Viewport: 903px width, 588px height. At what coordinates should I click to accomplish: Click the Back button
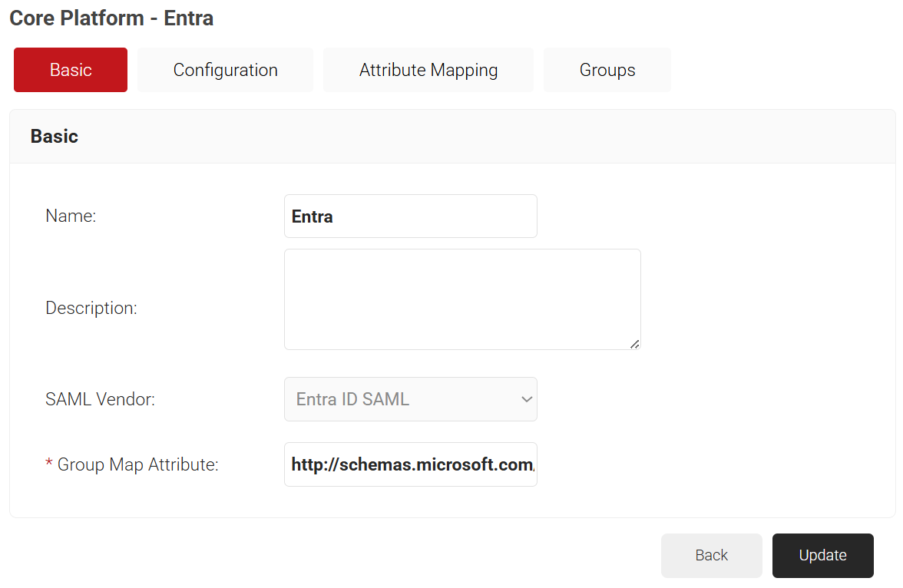(x=711, y=555)
